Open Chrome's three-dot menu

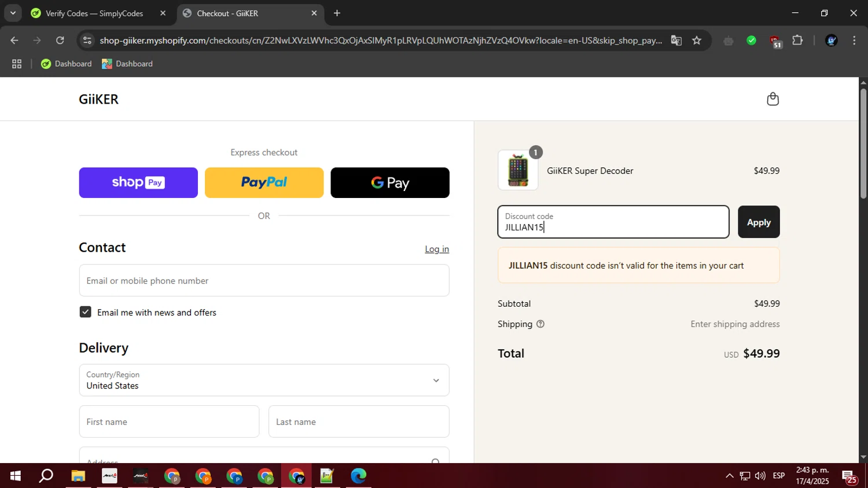(x=854, y=41)
